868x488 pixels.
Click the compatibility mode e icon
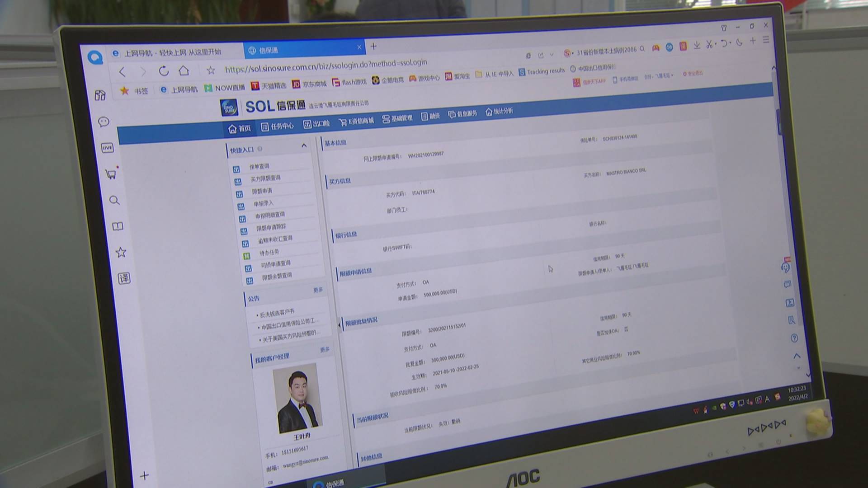point(528,56)
